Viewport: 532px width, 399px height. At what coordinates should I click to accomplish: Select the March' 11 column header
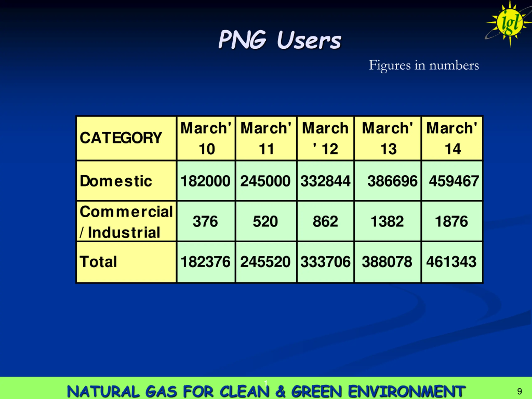point(266,138)
